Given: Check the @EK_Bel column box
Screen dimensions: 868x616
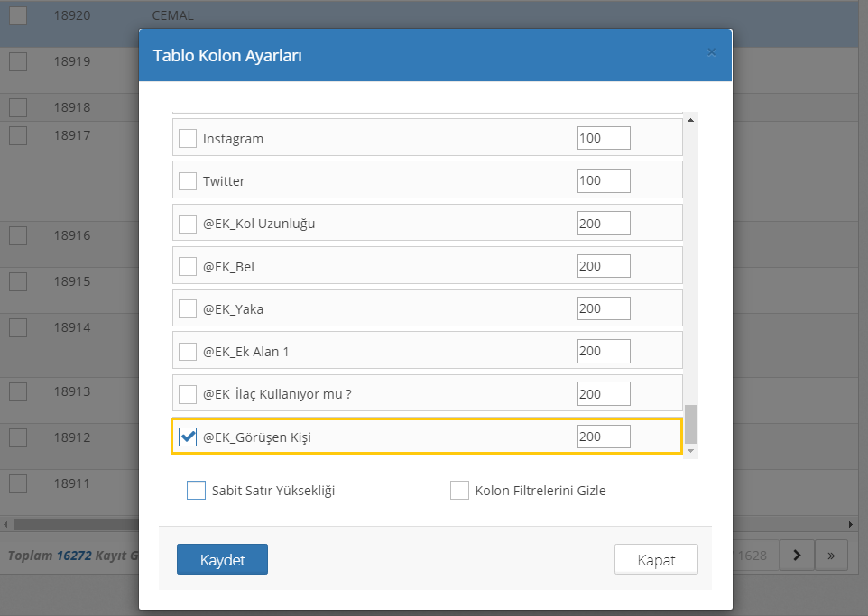Looking at the screenshot, I should pos(188,266).
